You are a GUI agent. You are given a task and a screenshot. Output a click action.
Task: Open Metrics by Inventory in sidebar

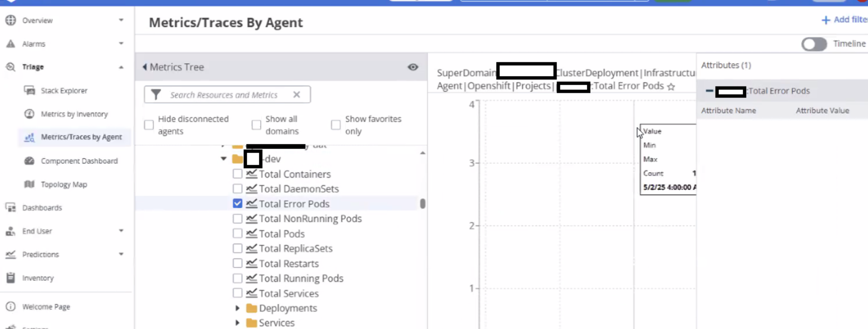coord(74,114)
